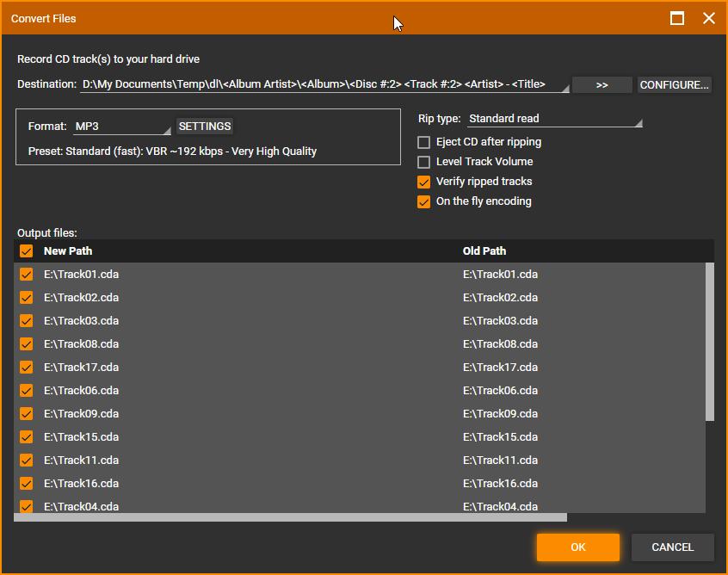Screen dimensions: 728x575
Task: Open format SETTINGS
Action: coord(205,127)
